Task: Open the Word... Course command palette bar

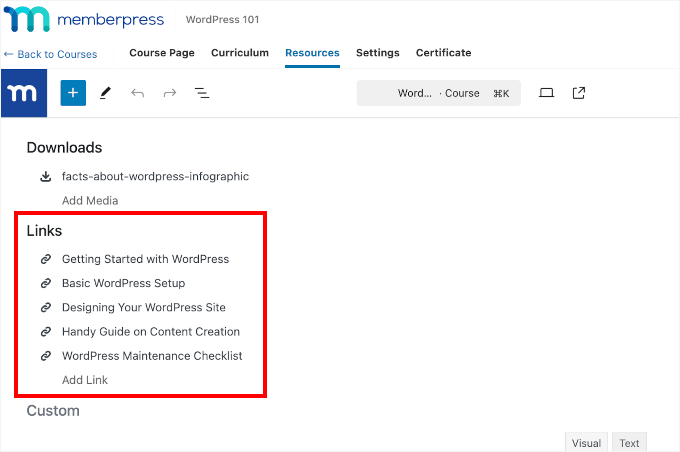Action: pyautogui.click(x=438, y=93)
